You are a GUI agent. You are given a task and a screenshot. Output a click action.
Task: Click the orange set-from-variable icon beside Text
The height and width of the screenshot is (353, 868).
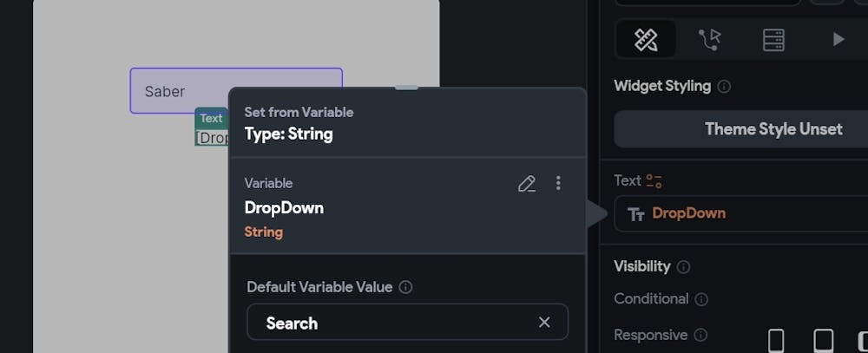[x=654, y=181]
